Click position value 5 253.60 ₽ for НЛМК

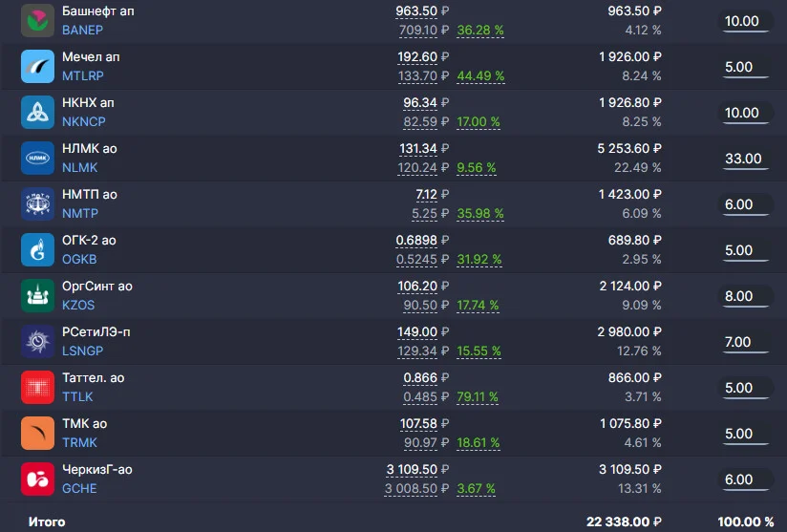[629, 149]
